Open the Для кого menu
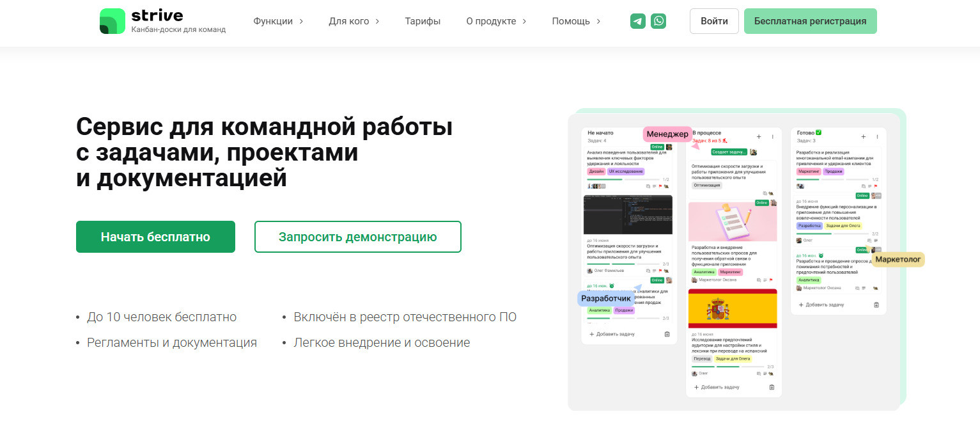Viewport: 980px width, 430px height. click(349, 21)
